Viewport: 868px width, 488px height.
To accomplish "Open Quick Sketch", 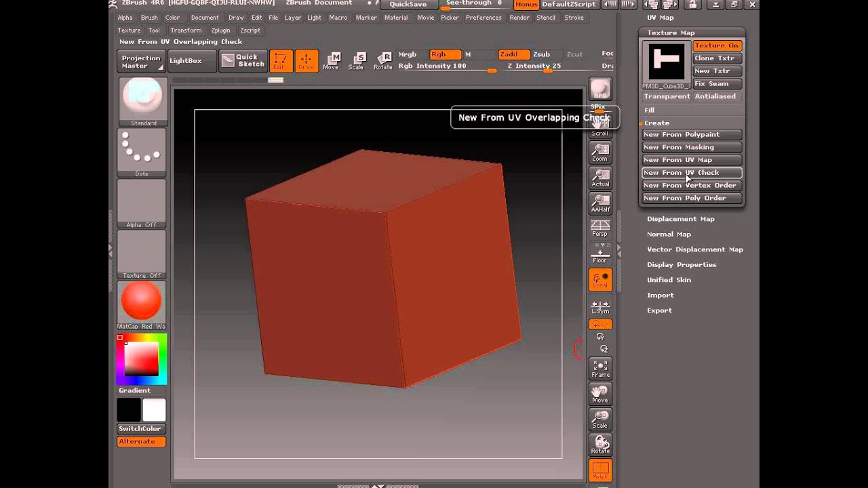I will pos(243,61).
